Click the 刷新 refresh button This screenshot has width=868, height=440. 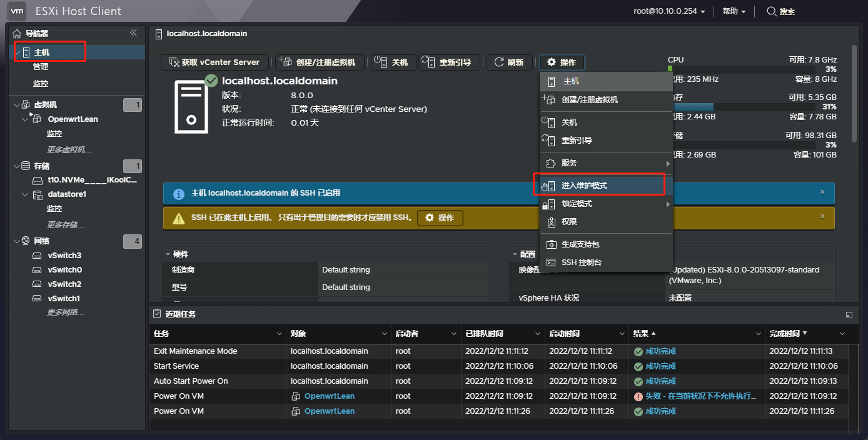509,62
